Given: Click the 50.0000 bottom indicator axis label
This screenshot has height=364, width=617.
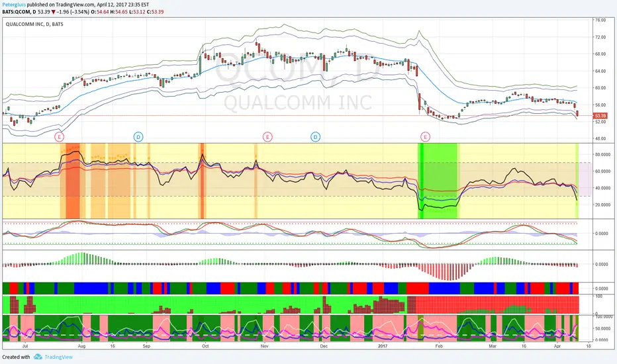Looking at the screenshot, I should click(x=602, y=328).
